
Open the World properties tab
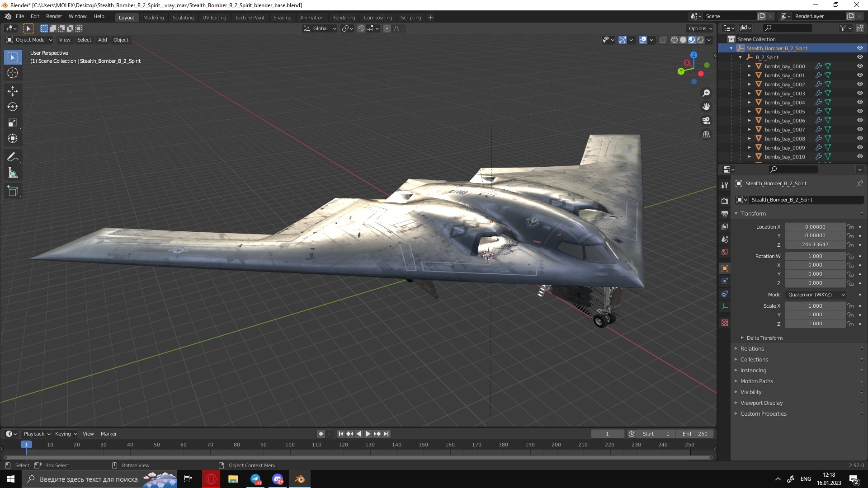tap(725, 252)
